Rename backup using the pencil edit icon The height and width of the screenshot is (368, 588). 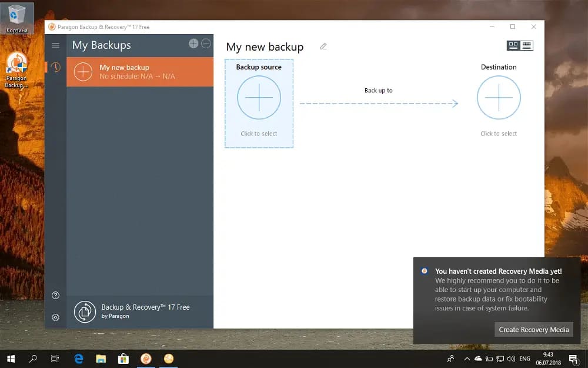[323, 47]
